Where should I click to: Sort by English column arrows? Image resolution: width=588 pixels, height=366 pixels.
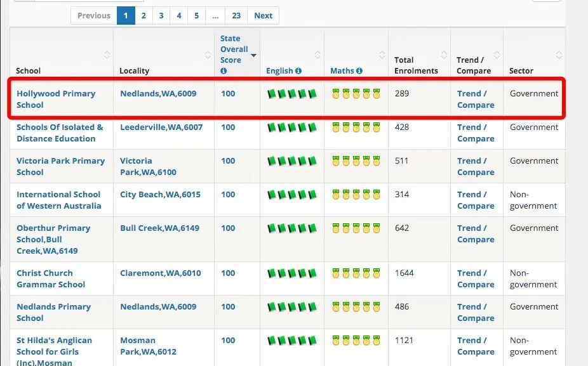click(x=317, y=55)
